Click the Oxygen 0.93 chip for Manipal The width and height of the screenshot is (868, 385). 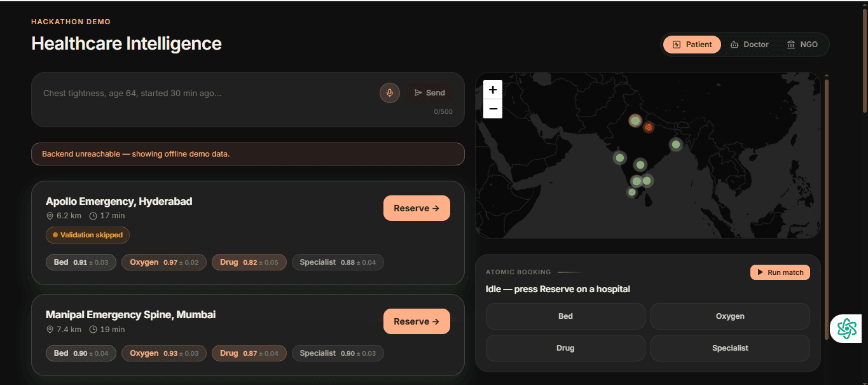pos(164,353)
